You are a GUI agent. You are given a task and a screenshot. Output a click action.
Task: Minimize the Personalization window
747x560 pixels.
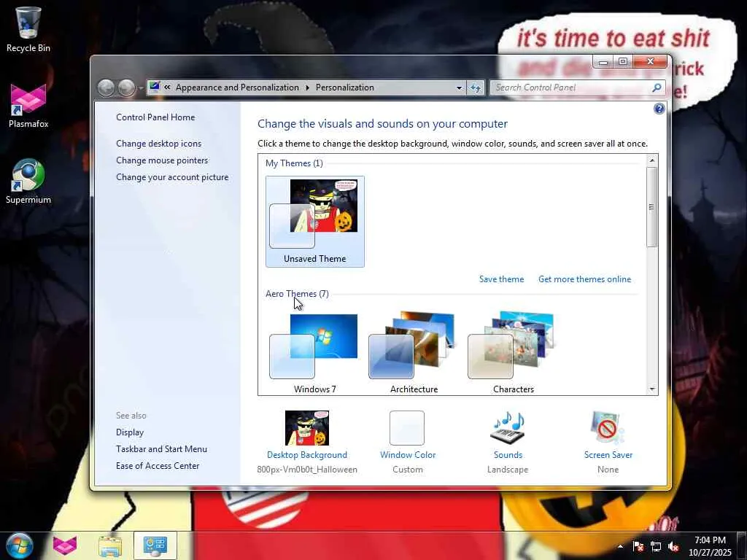click(603, 62)
